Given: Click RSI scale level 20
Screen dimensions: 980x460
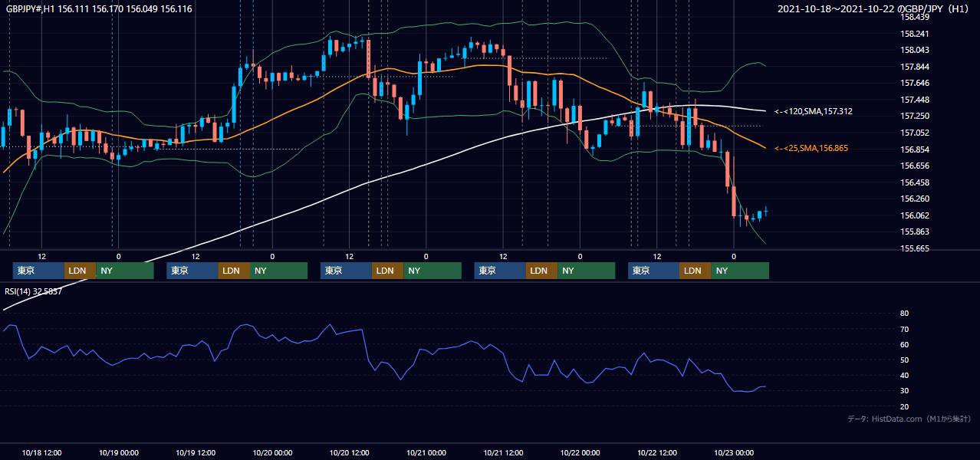Looking at the screenshot, I should (905, 406).
